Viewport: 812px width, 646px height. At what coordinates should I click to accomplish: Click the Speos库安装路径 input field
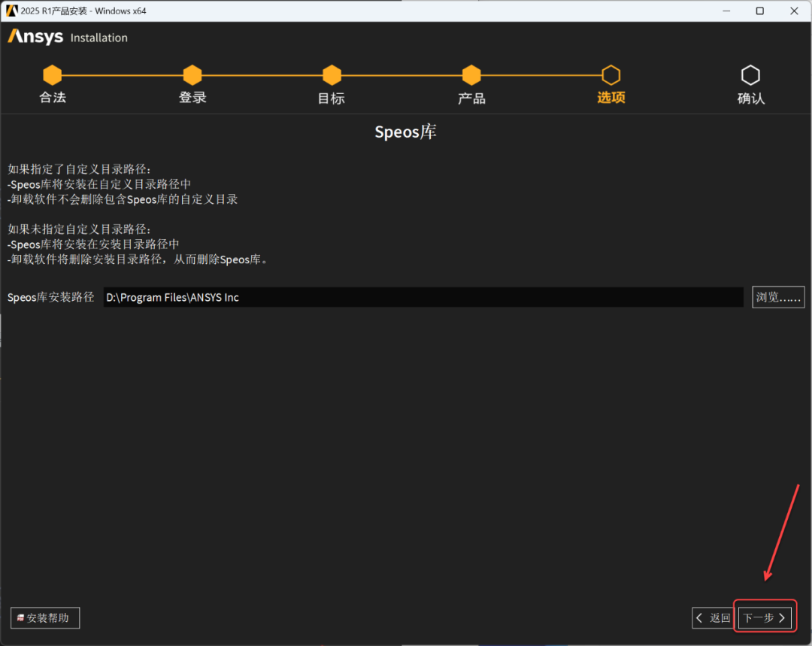point(423,297)
